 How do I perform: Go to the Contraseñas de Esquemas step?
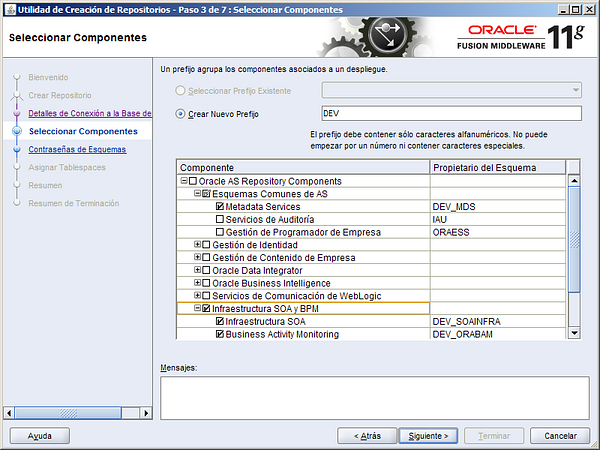click(77, 149)
